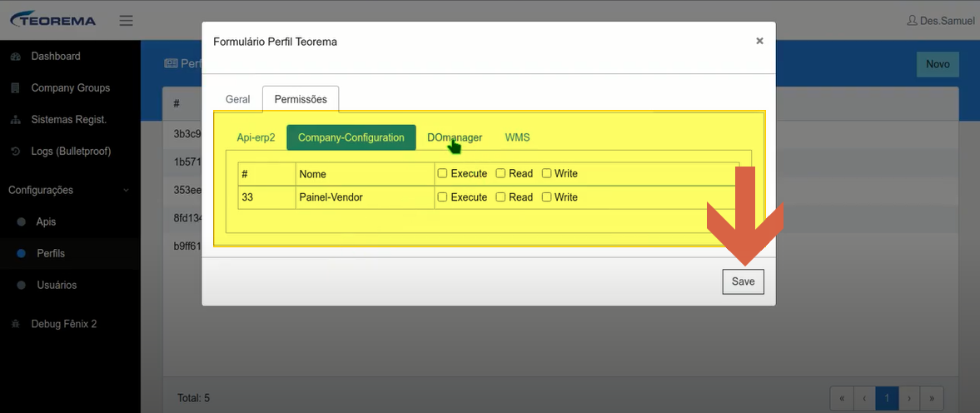The image size is (980, 413).
Task: Enable Write for Painel-Vendor
Action: click(546, 197)
